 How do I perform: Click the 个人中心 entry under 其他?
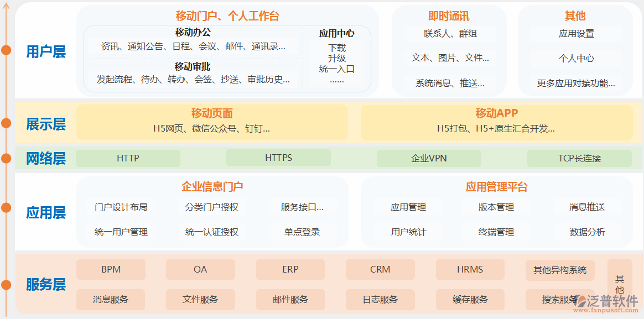[x=577, y=58]
